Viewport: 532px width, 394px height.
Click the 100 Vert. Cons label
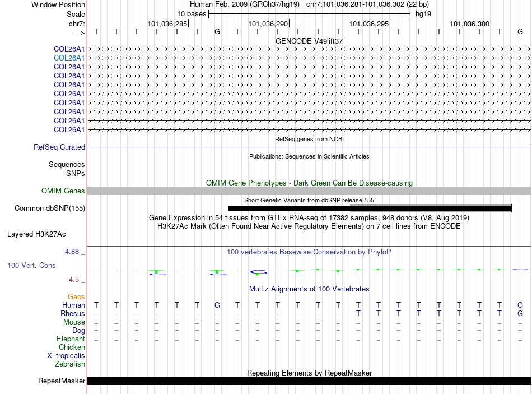pos(31,265)
